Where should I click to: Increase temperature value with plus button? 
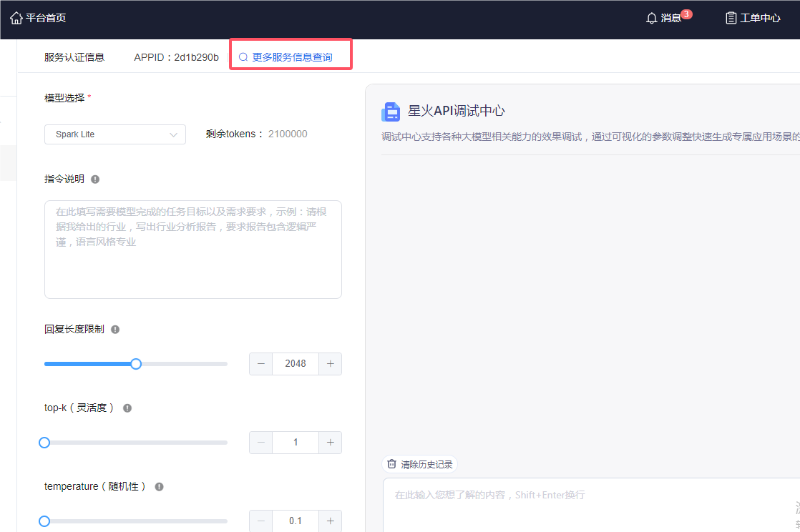(x=330, y=521)
